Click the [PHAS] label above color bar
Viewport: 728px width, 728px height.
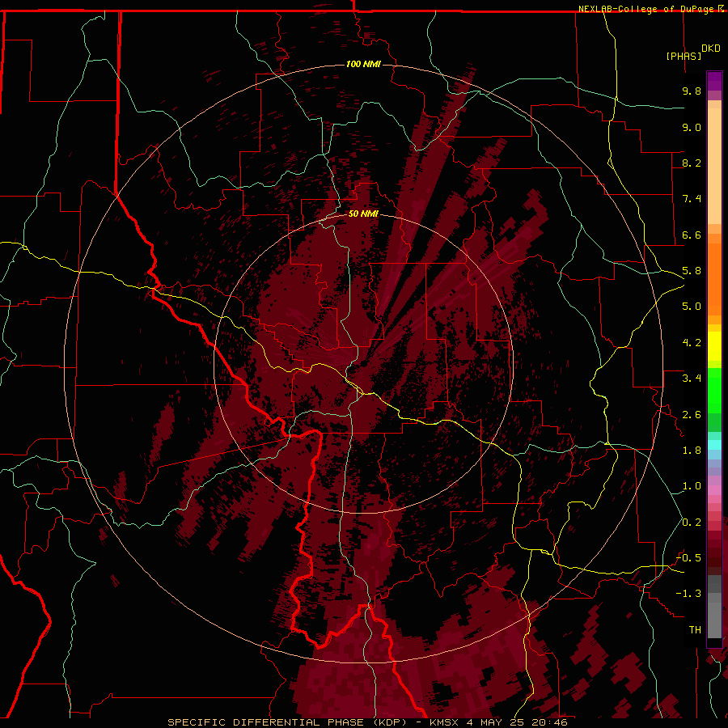[684, 56]
